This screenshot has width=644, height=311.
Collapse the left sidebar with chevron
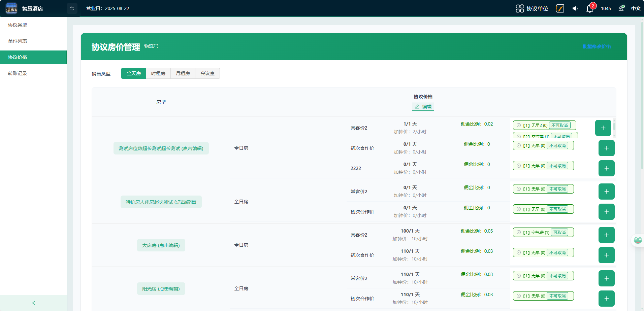(33, 303)
